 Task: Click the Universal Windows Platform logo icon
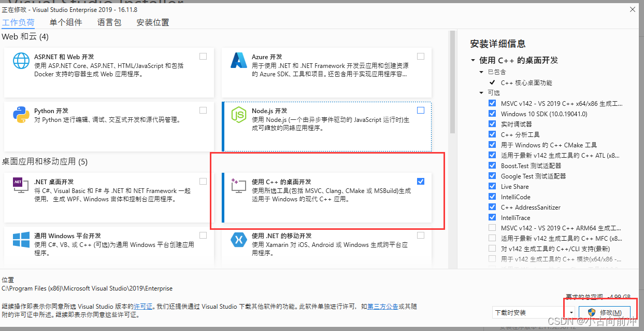pyautogui.click(x=21, y=240)
